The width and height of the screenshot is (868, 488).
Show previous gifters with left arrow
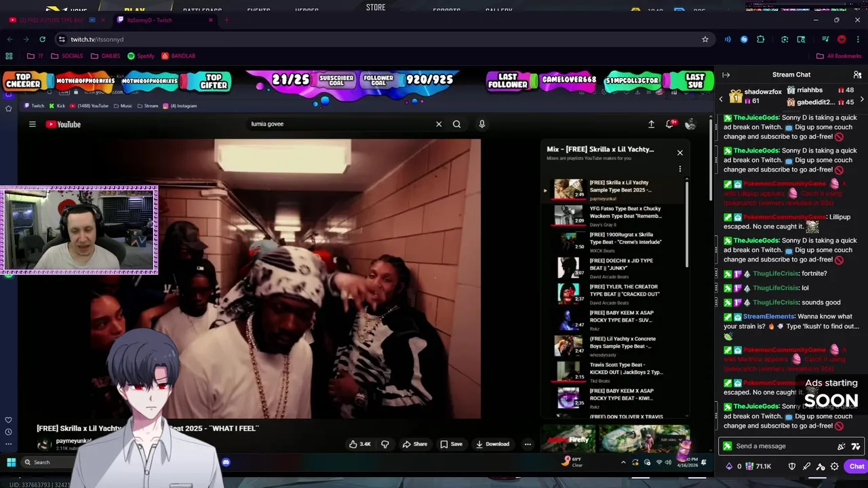click(721, 100)
